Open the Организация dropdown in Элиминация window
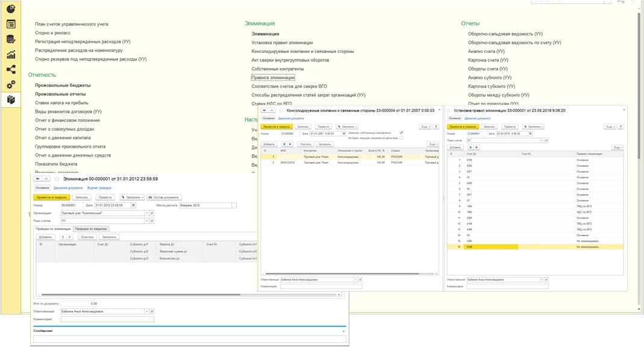This screenshot has width=644, height=347. [x=146, y=213]
